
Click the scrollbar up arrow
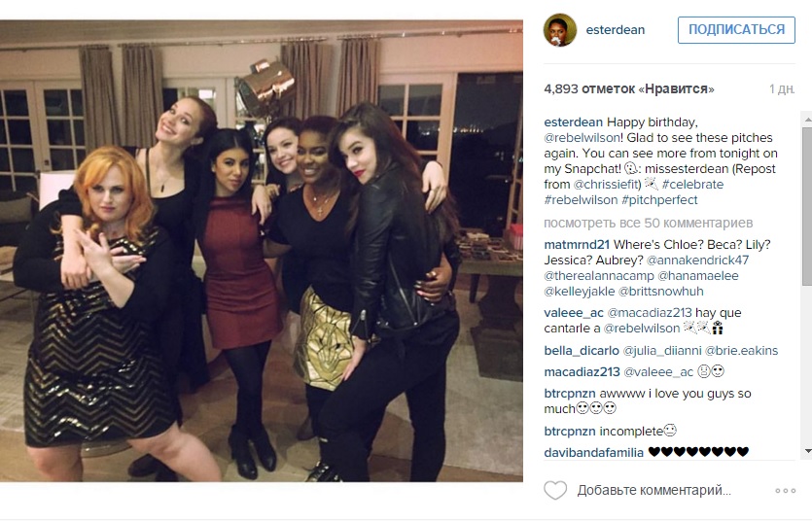[807, 119]
